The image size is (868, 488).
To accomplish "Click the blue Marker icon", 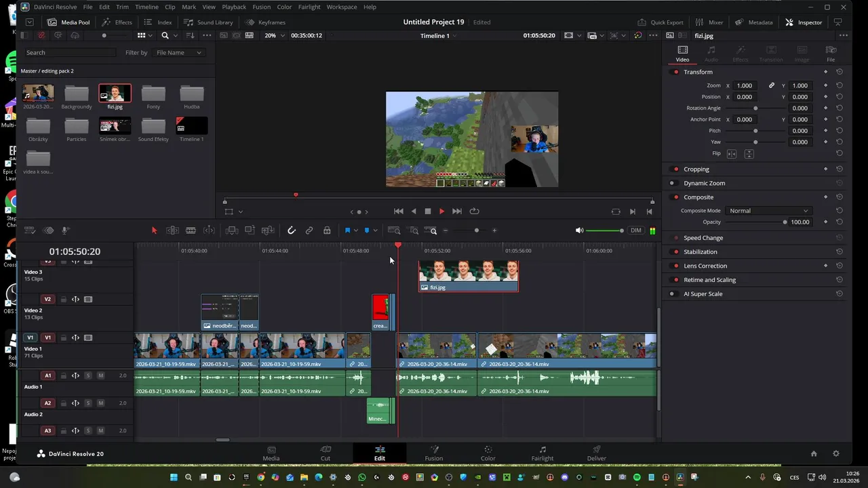I will 367,230.
